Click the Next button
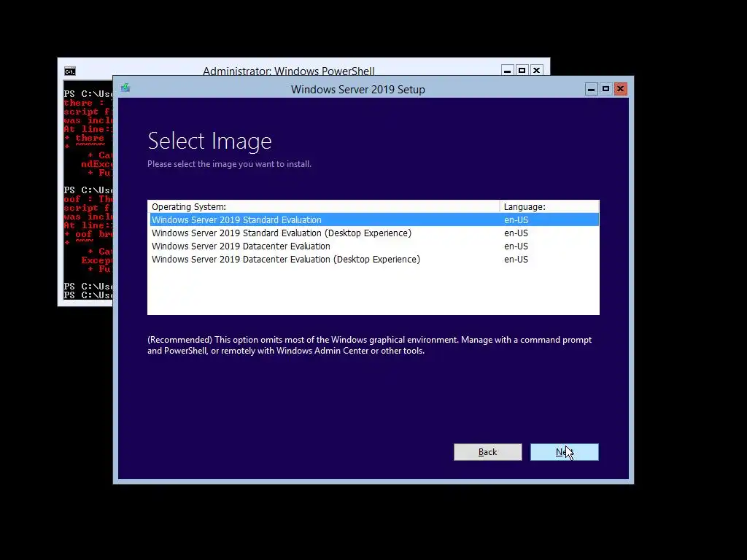This screenshot has height=560, width=747. (565, 452)
